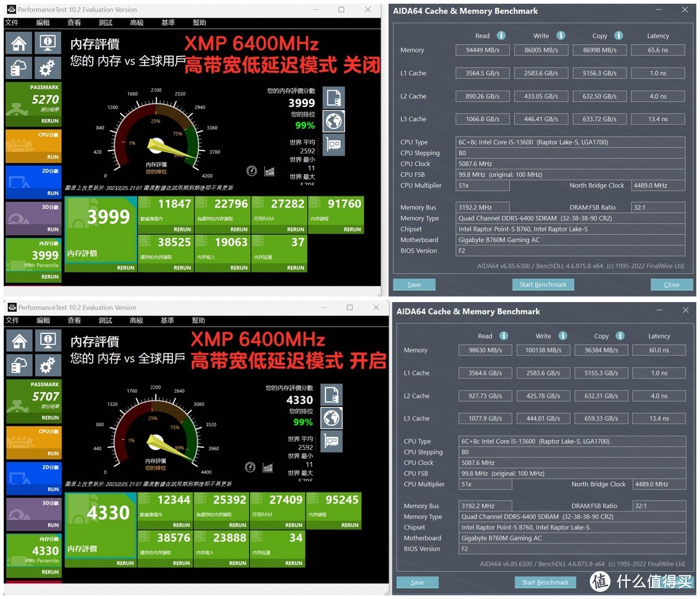Viewport: 700px width, 599px height.
Task: Click Save in AIDA64 window with 94449 MB/s read
Action: 414,285
